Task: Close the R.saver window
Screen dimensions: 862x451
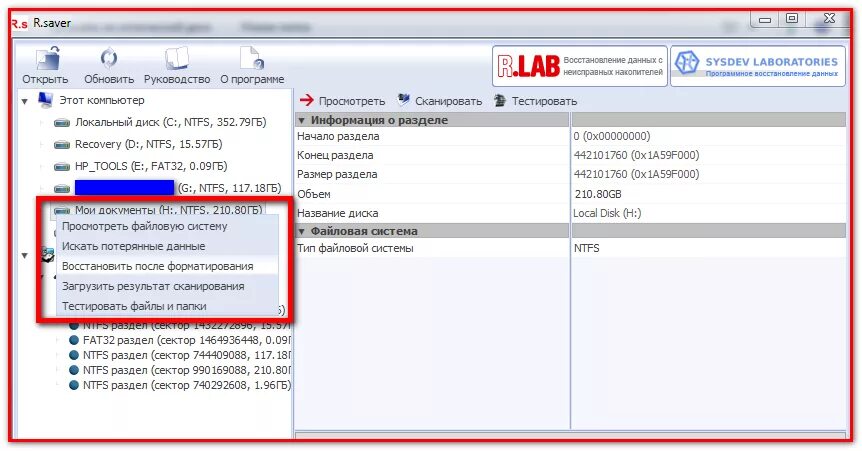Action: click(829, 19)
